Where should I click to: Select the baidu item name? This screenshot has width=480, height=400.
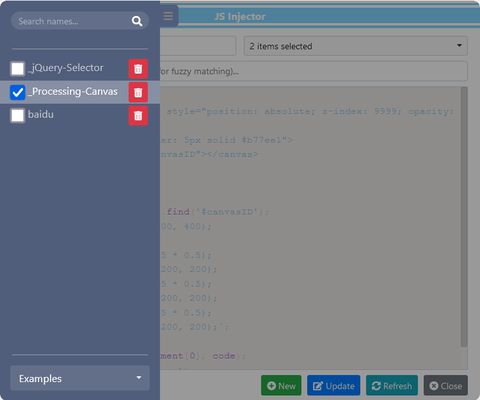click(x=41, y=114)
